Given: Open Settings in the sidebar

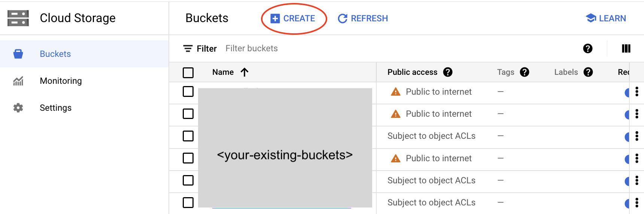Looking at the screenshot, I should click(x=55, y=108).
